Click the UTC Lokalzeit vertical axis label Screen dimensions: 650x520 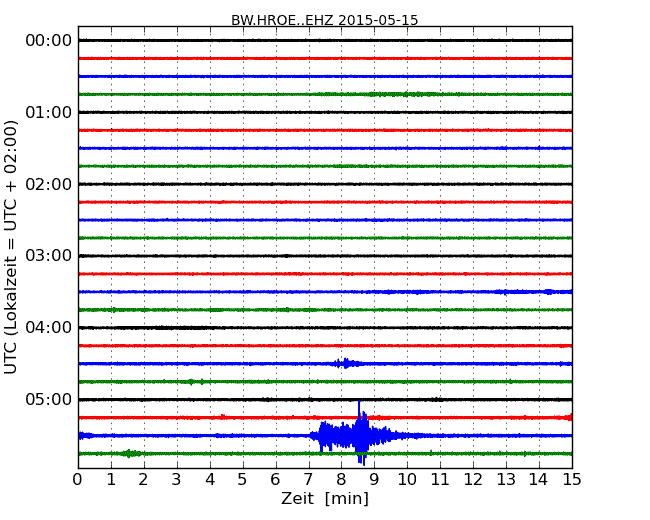click(10, 247)
